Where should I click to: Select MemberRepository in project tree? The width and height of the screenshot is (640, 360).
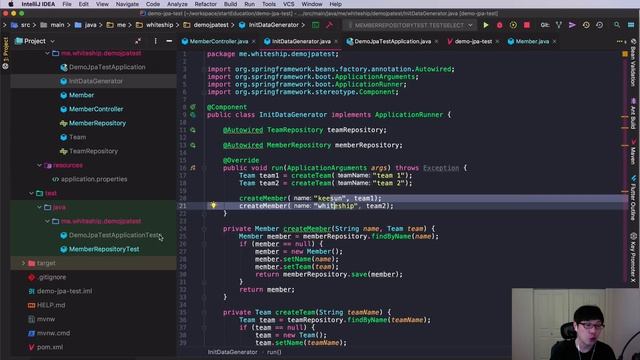click(97, 123)
